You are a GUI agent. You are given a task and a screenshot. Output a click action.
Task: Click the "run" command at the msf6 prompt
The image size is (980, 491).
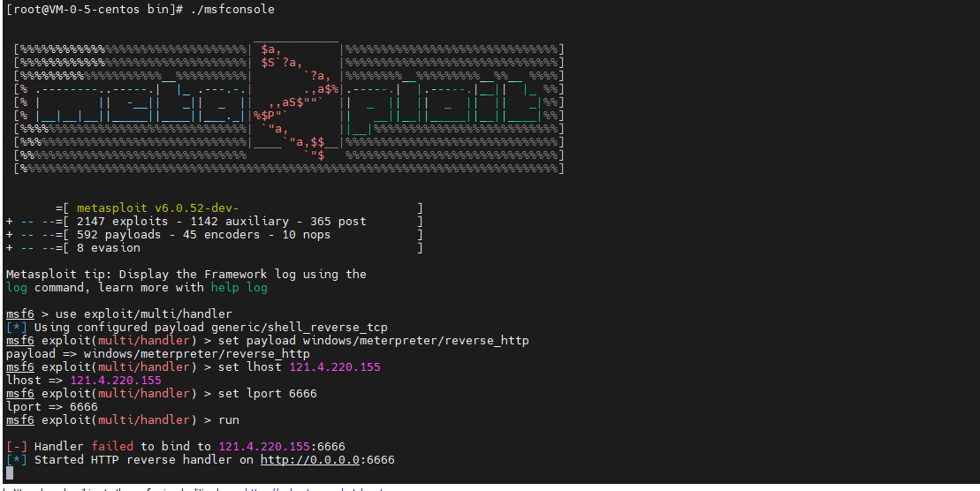point(229,419)
